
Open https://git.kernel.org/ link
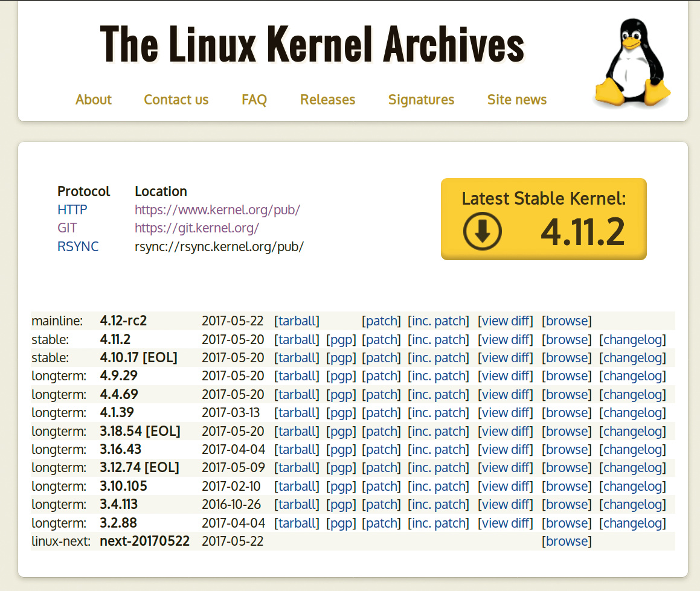tap(197, 228)
